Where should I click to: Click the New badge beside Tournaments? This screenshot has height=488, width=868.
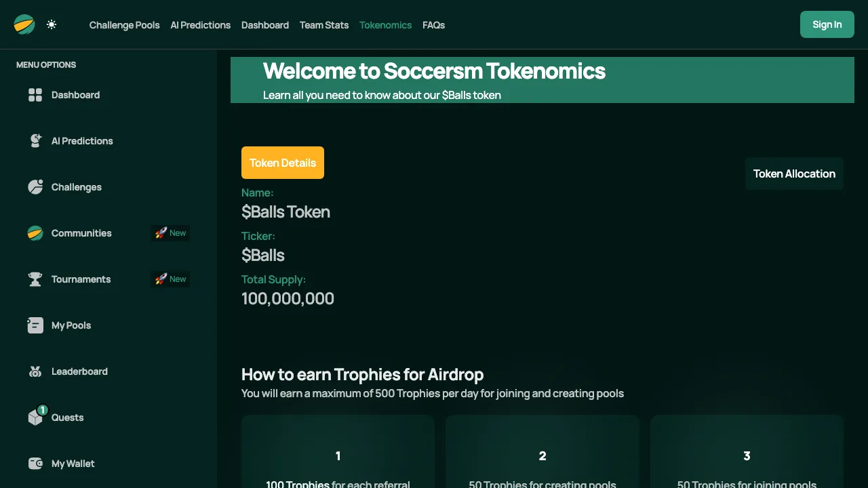[170, 279]
